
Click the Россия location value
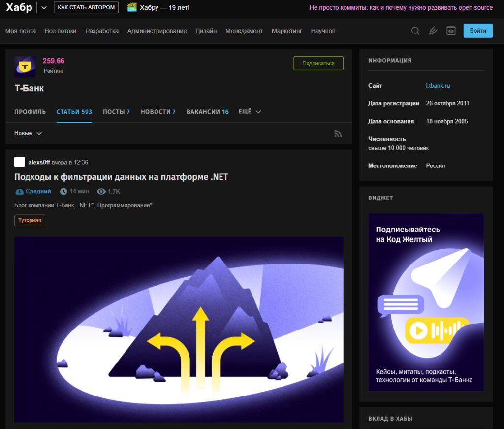pos(436,165)
